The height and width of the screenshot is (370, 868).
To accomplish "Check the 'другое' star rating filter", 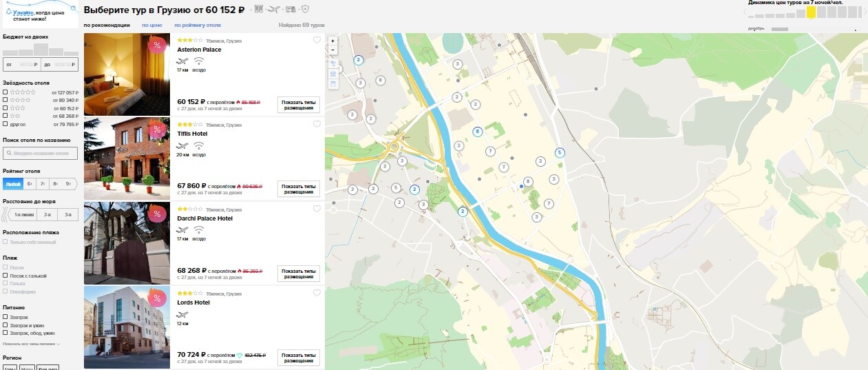I will (6, 124).
